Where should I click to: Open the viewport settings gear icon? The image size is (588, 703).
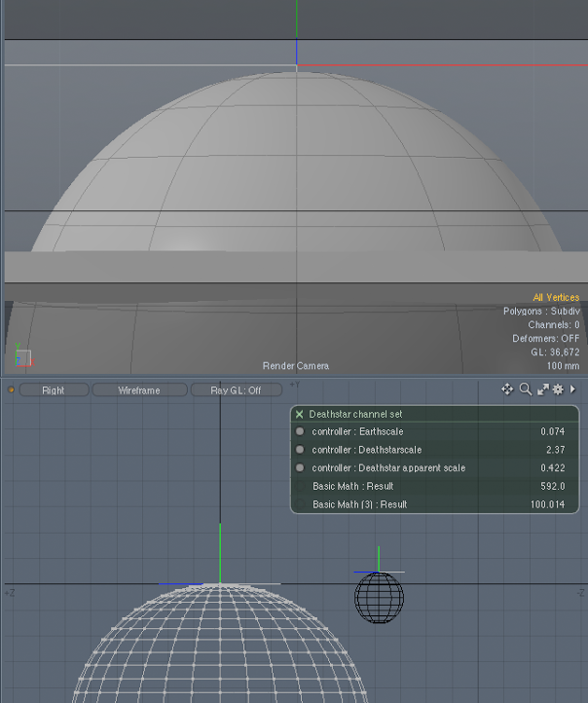point(558,389)
